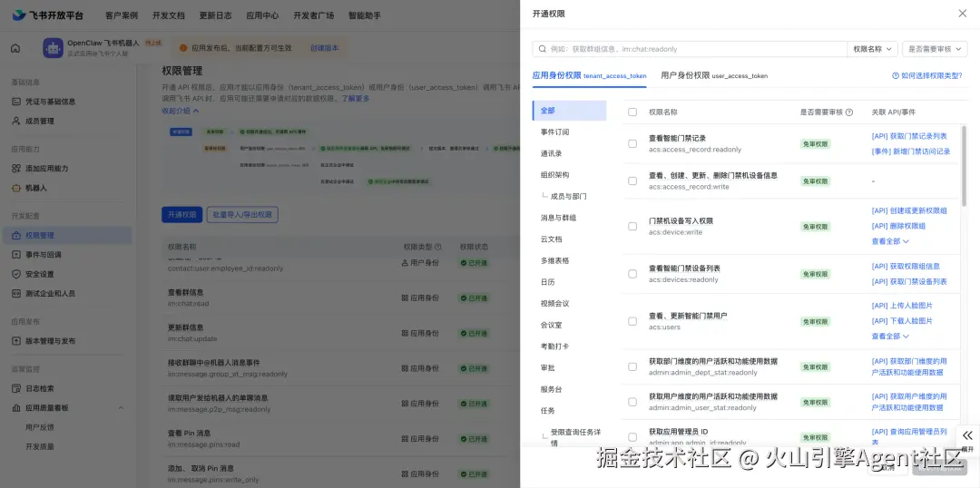This screenshot has height=488, width=980.
Task: Expand 查看全部 for 门禁机设备写入权限
Action: pos(890,241)
